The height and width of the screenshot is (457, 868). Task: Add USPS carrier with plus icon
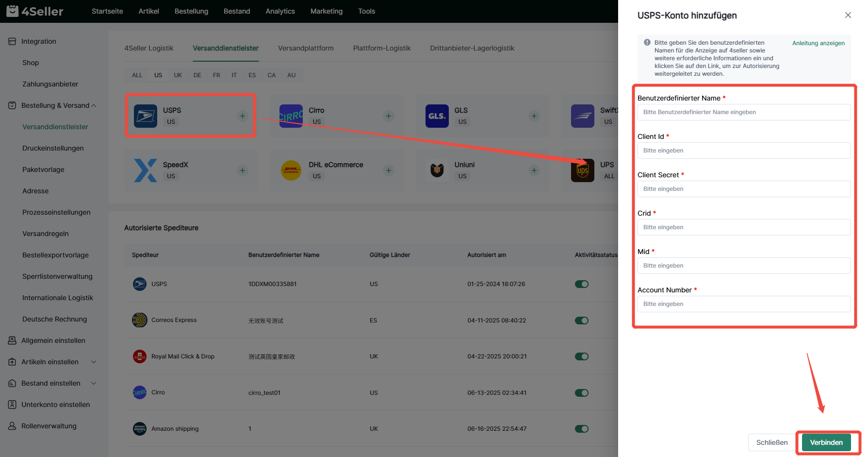coord(243,116)
